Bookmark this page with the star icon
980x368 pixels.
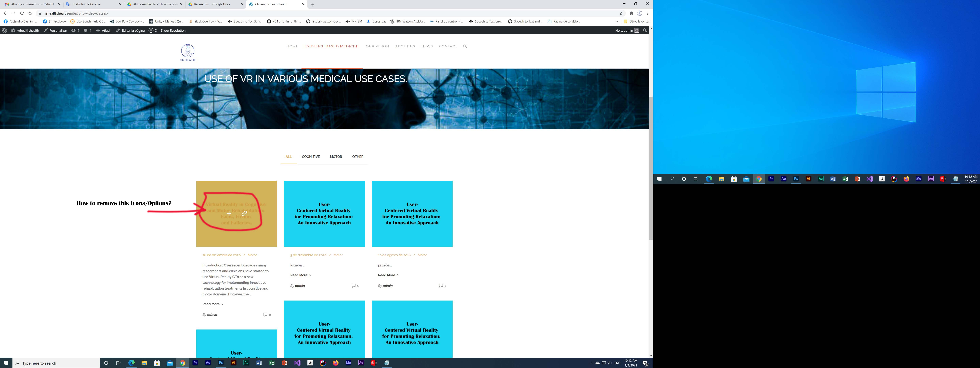pos(621,13)
